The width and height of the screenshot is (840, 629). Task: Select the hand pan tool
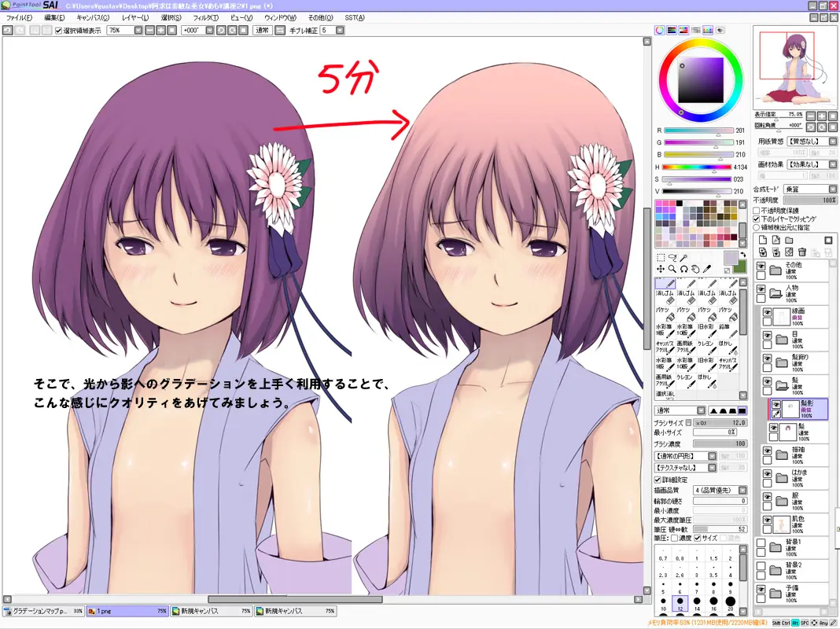(695, 269)
